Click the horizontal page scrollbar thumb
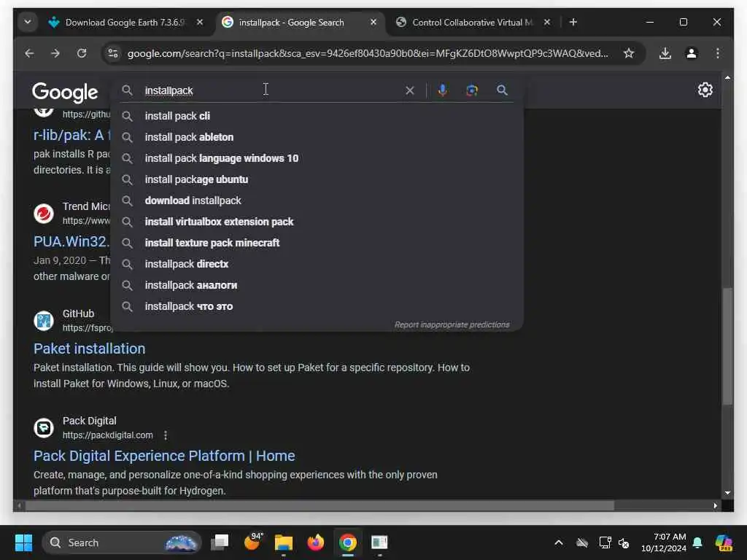Image resolution: width=747 pixels, height=560 pixels. point(320,506)
